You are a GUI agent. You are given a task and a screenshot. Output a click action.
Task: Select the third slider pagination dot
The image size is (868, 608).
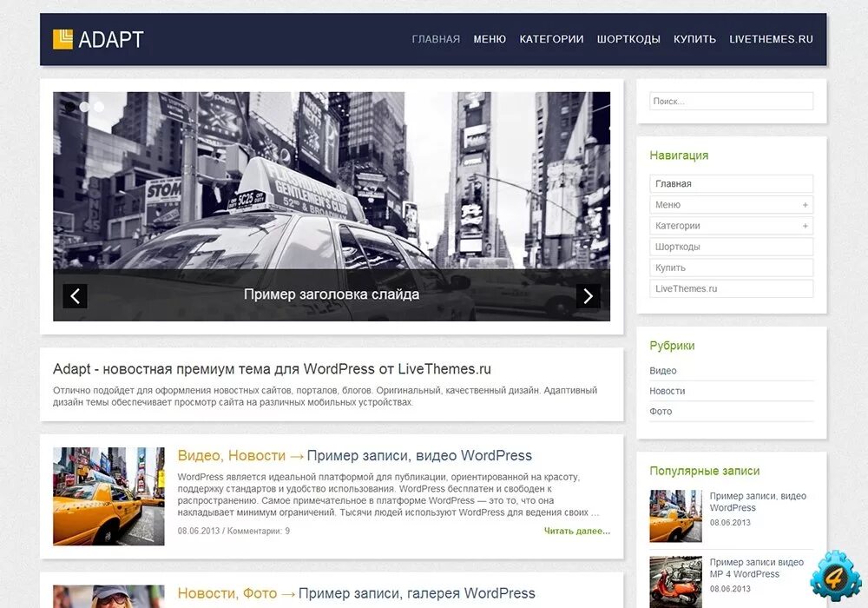click(x=99, y=106)
